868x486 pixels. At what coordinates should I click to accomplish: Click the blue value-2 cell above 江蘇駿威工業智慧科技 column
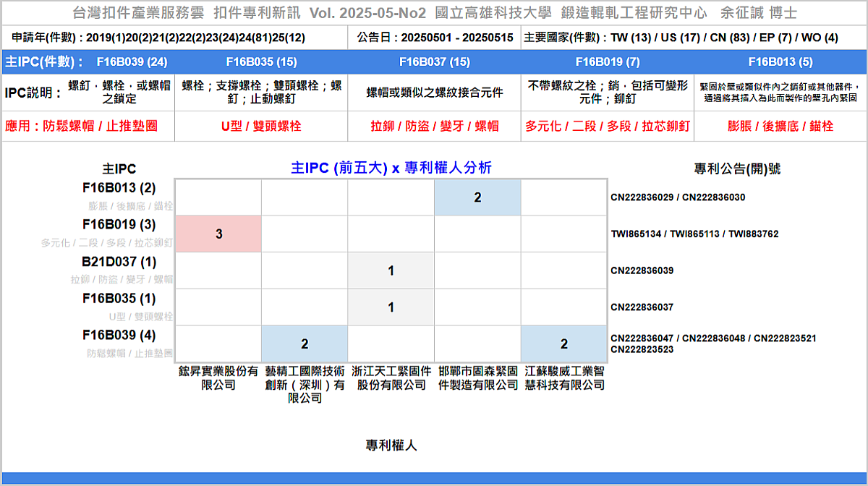[x=563, y=344]
